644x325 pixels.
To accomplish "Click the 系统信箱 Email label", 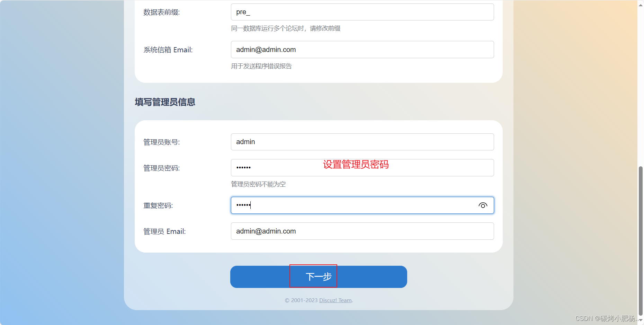I will click(x=168, y=50).
